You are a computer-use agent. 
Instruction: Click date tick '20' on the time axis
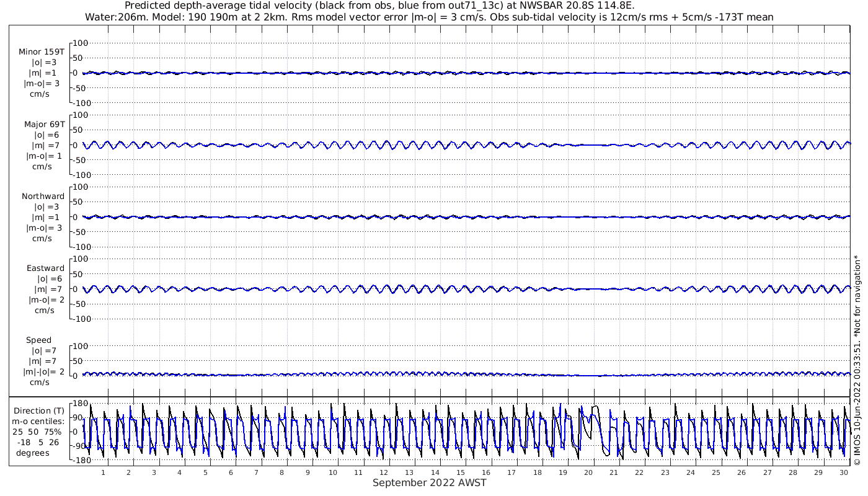tap(588, 472)
